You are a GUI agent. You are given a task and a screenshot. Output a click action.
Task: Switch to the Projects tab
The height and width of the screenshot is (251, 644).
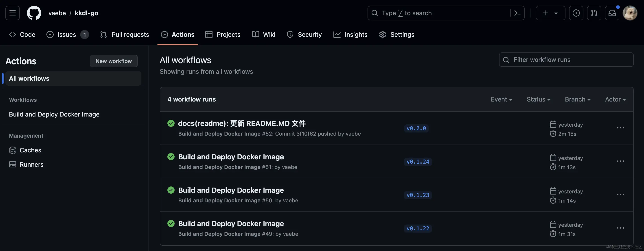223,35
